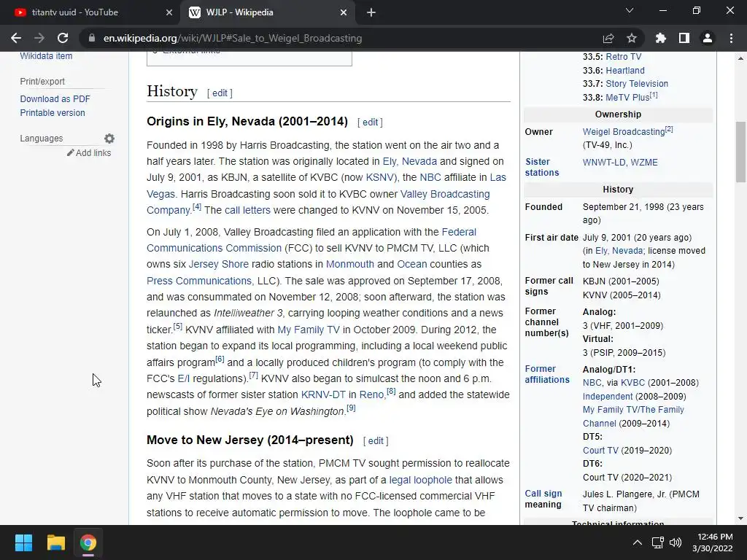
Task: Show hidden system tray icons
Action: point(637,542)
